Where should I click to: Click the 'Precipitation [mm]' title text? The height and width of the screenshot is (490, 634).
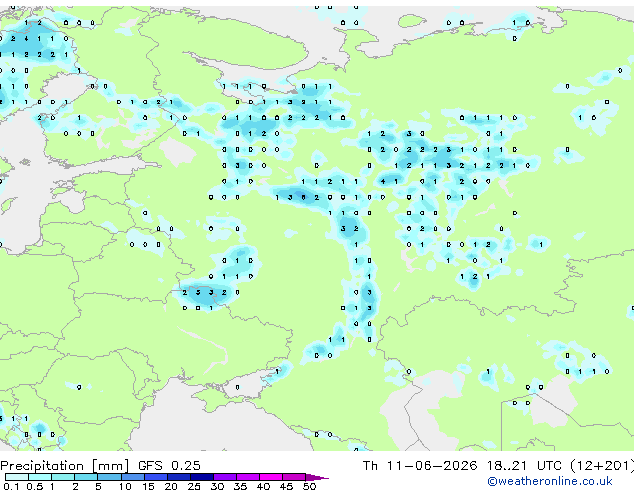tap(65, 466)
